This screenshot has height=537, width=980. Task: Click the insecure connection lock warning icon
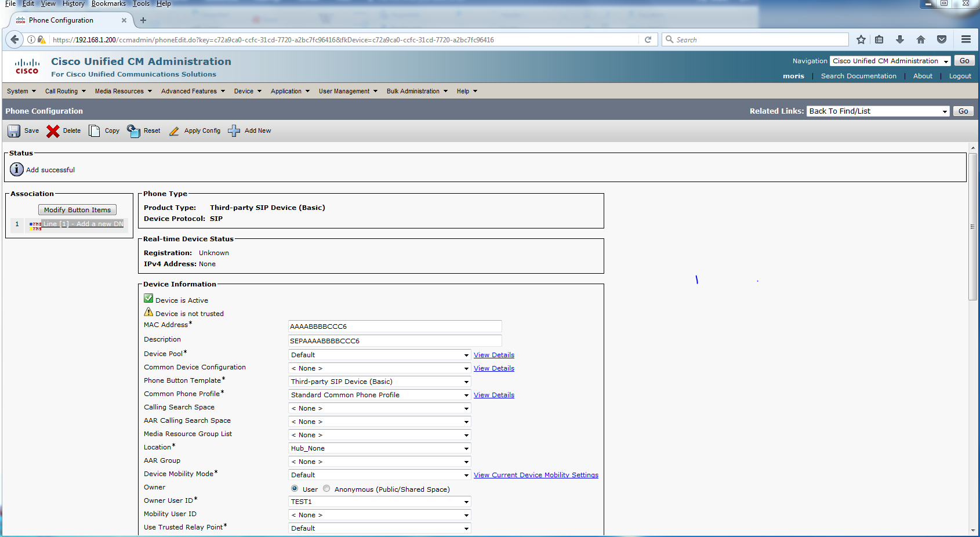(x=42, y=39)
